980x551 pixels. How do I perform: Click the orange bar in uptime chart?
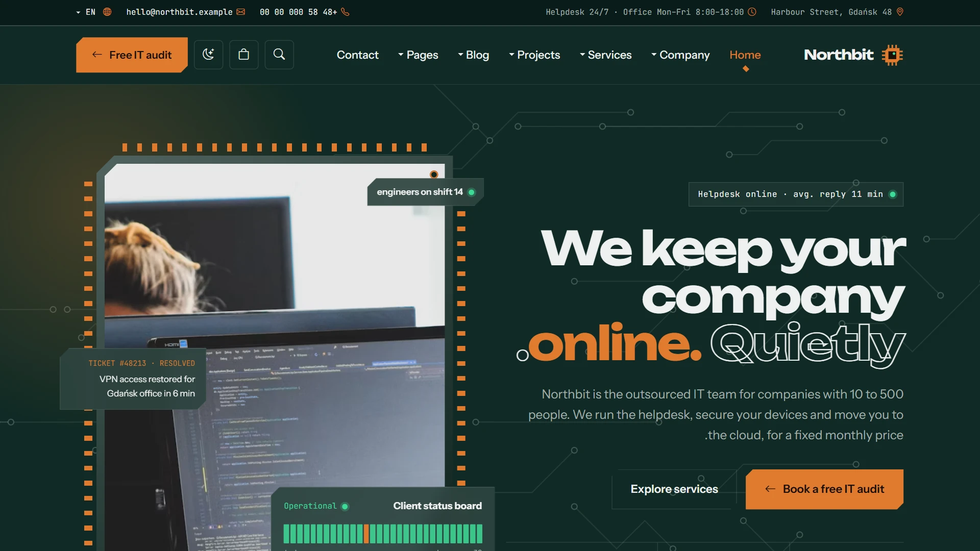tap(366, 534)
